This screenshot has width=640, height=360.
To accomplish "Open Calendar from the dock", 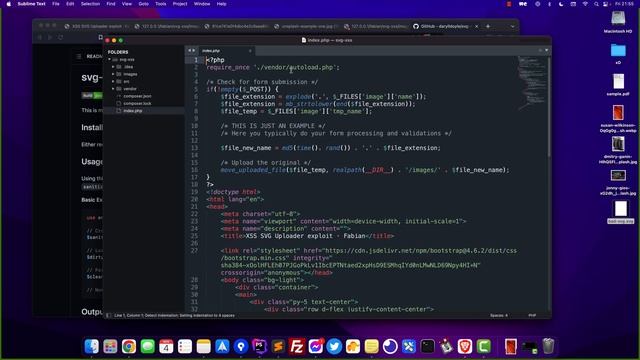I will tap(166, 347).
